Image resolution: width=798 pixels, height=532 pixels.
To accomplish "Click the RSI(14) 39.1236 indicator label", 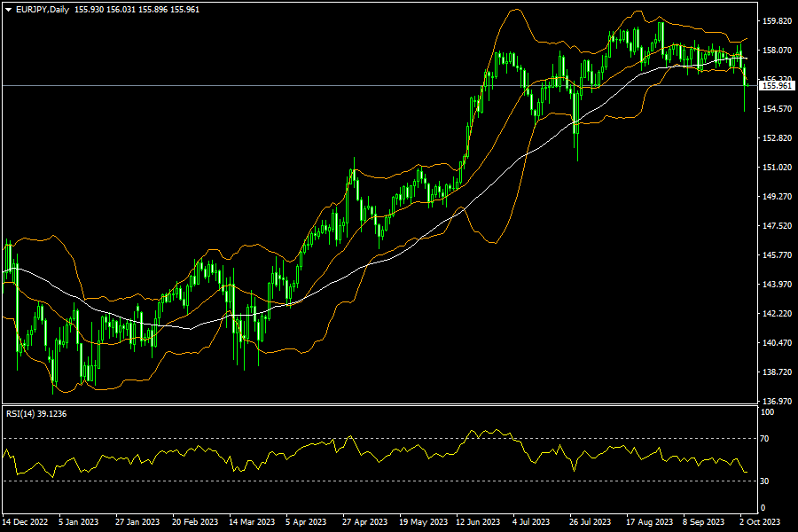I will 36,414.
